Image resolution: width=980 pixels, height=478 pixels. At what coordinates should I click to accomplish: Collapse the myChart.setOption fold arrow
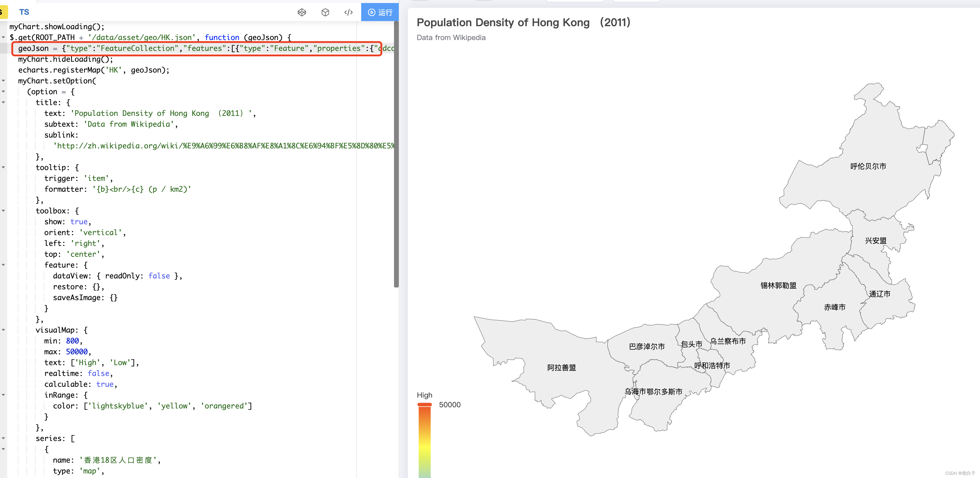pyautogui.click(x=3, y=81)
